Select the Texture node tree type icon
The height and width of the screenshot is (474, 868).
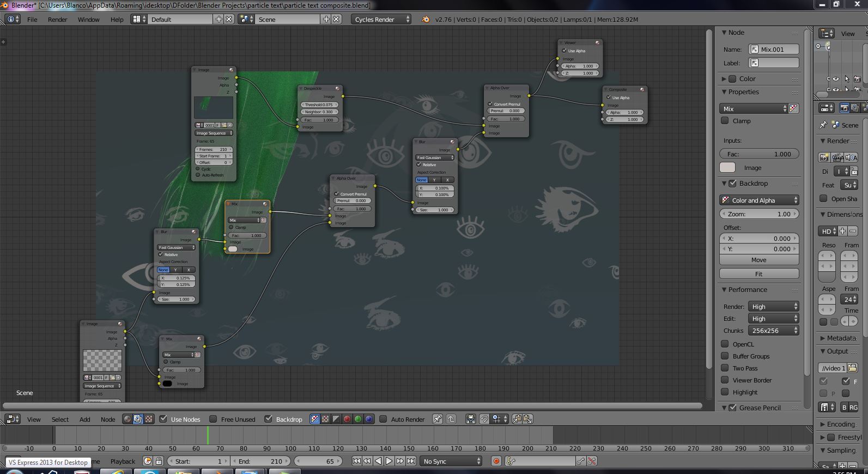click(148, 419)
